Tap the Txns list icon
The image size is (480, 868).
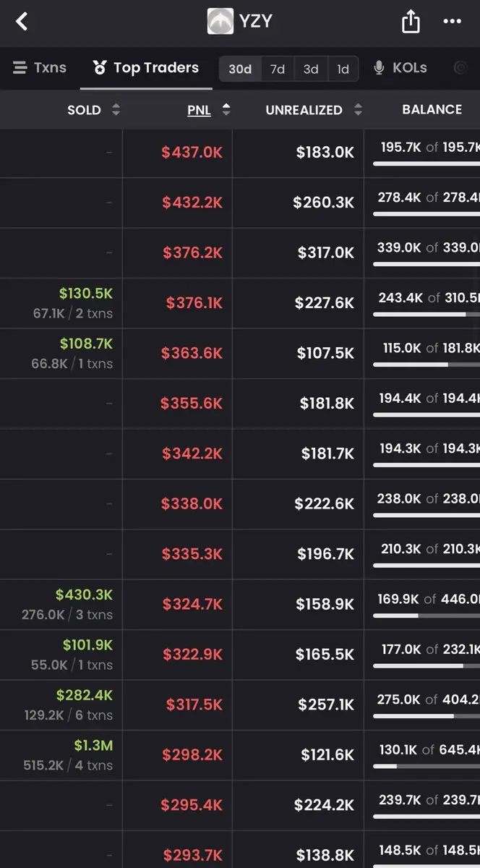coord(20,68)
